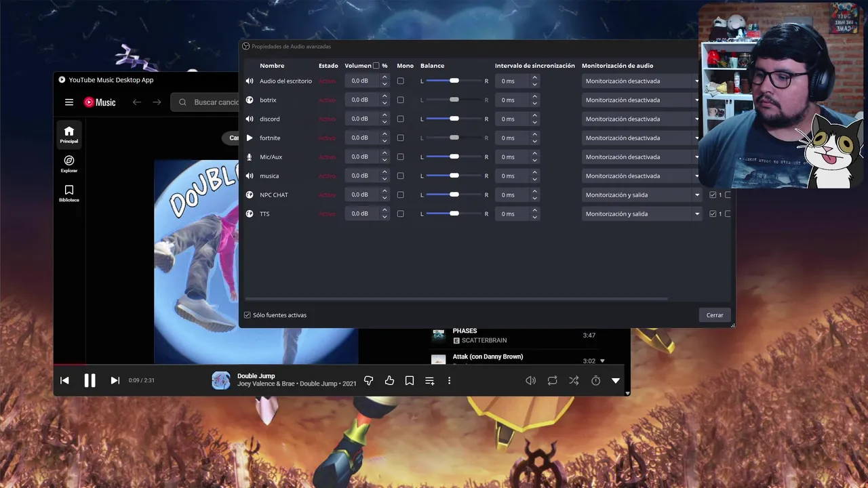Image resolution: width=868 pixels, height=488 pixels.
Task: Click the speaker icon beside discord
Action: pyautogui.click(x=250, y=119)
